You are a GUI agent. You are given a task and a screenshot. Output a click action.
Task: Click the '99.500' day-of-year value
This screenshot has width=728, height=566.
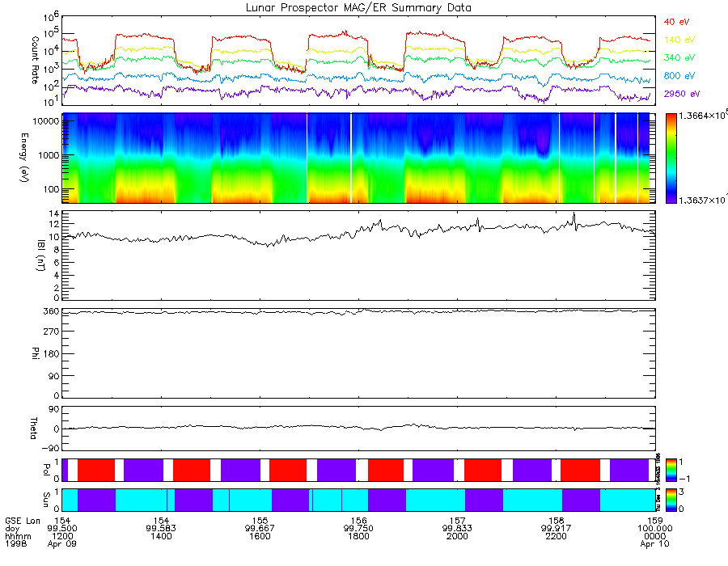pos(62,529)
